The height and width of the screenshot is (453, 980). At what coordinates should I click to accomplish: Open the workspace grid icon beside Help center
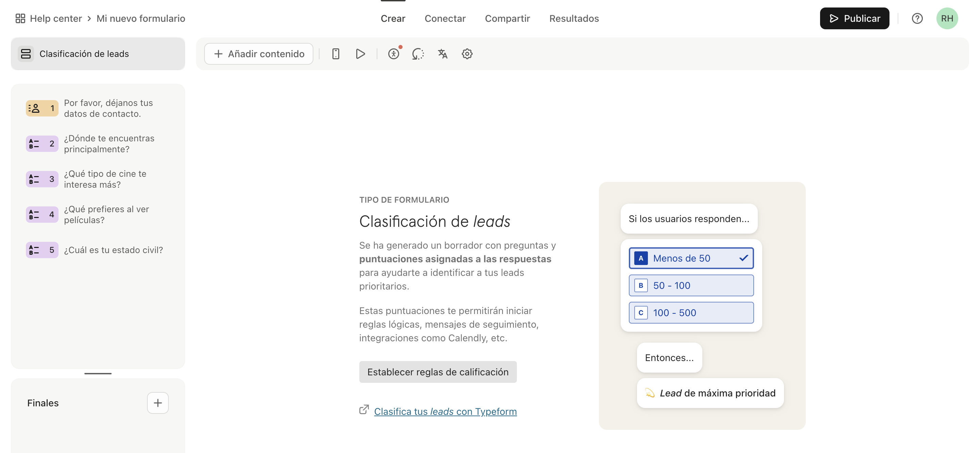tap(20, 18)
